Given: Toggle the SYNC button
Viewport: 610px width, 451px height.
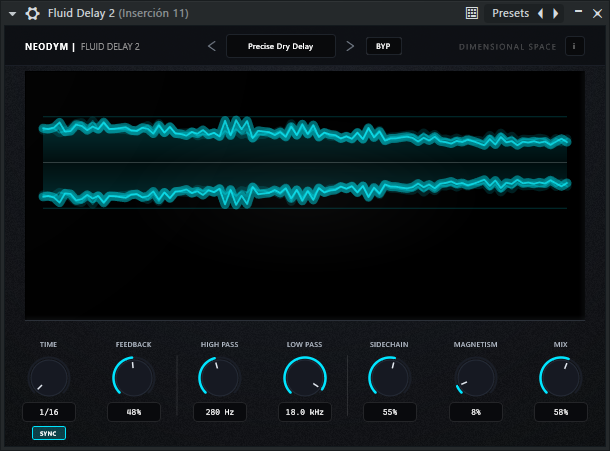Looking at the screenshot, I should click(x=49, y=433).
